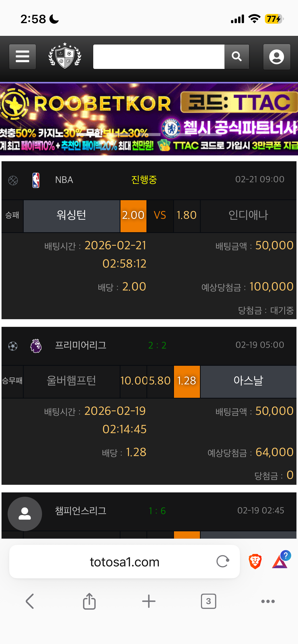Viewport: 298px width, 644px height.
Task: Click into the site search field
Action: (x=159, y=56)
